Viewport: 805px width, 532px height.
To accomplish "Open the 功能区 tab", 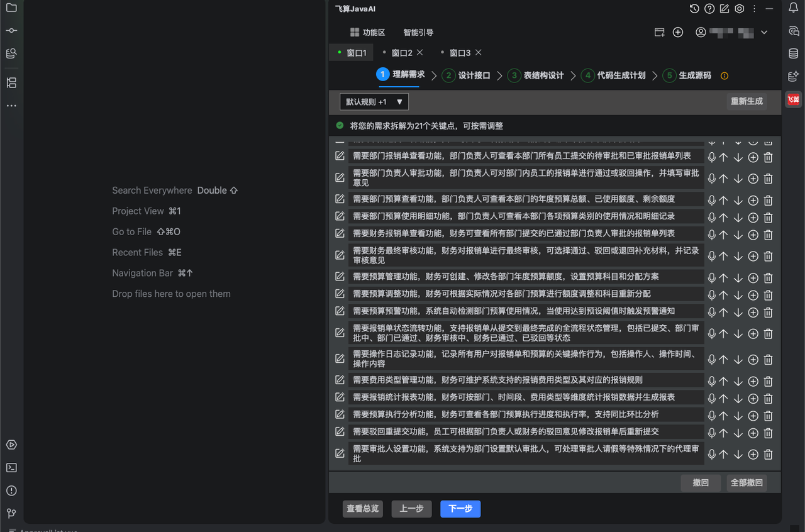I will pos(367,32).
